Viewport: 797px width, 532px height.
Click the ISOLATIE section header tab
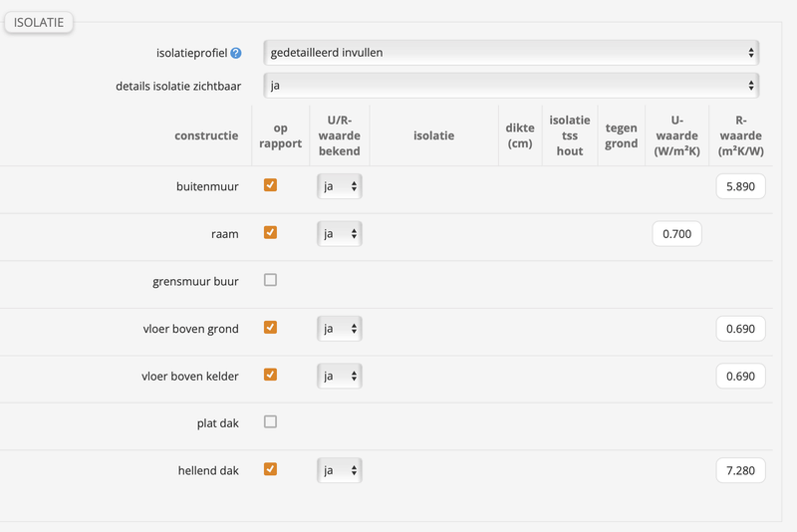(x=39, y=22)
